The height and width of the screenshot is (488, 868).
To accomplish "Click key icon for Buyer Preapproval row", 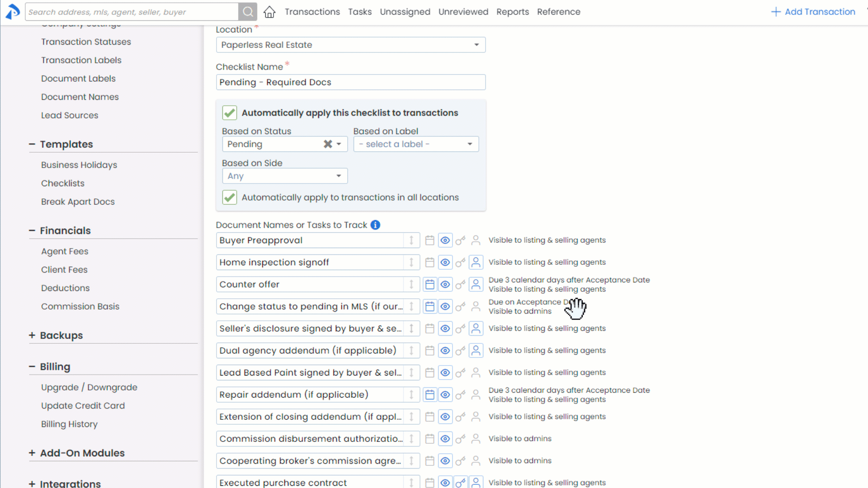I will pyautogui.click(x=460, y=240).
